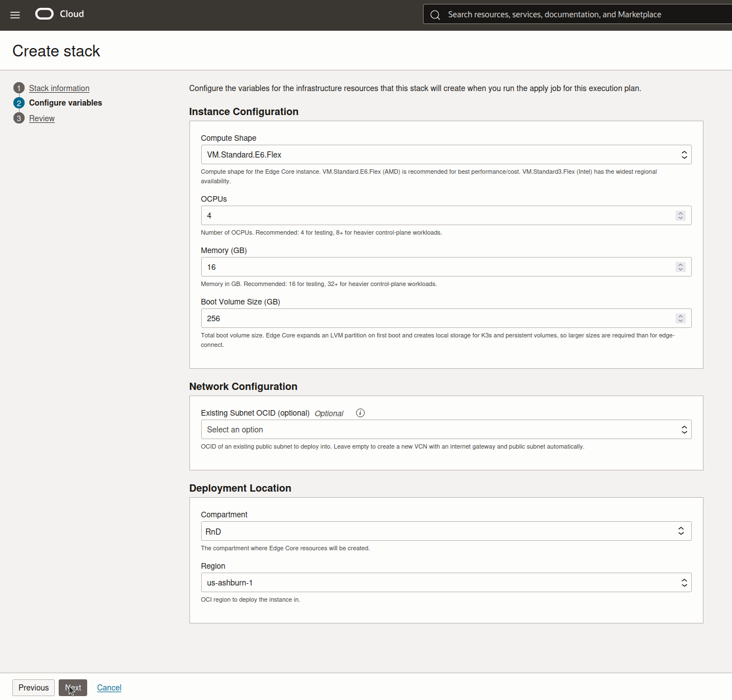
Task: Click the step 3 number badge
Action: tap(19, 118)
